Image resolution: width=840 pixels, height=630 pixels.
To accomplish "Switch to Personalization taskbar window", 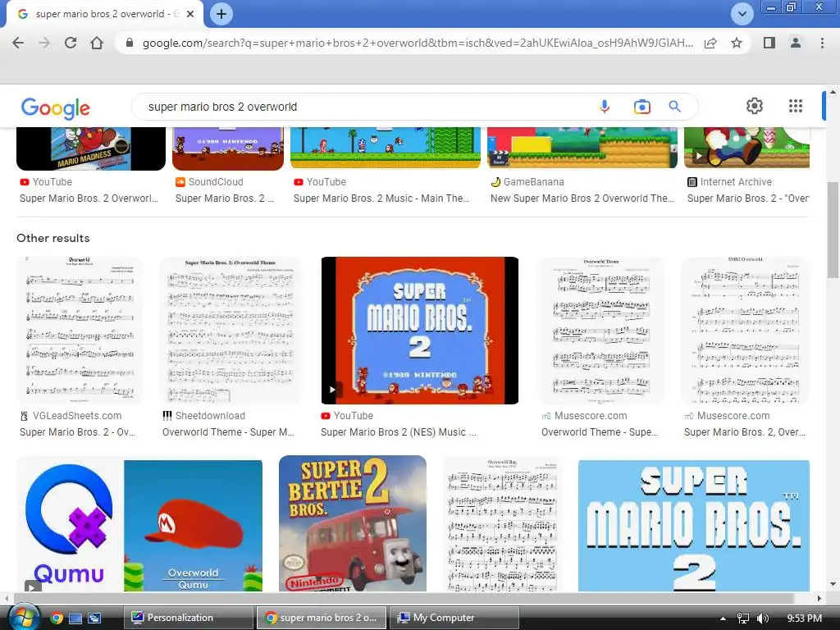I will (x=189, y=618).
